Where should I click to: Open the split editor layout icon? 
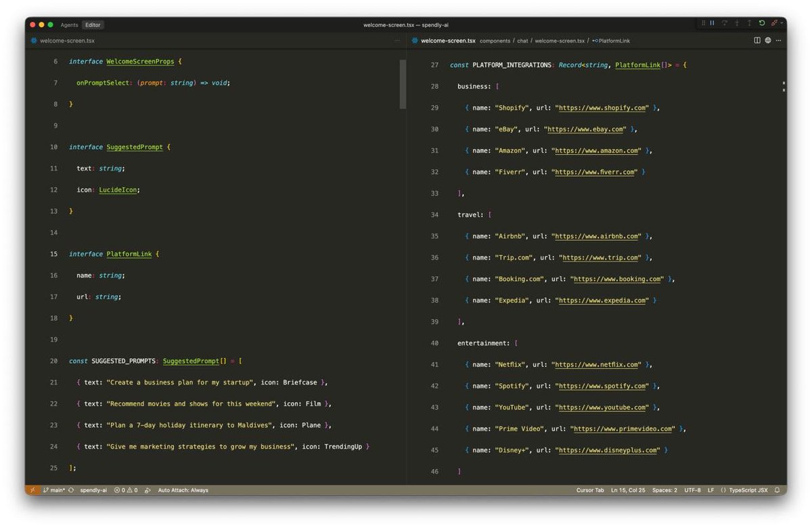[x=757, y=40]
